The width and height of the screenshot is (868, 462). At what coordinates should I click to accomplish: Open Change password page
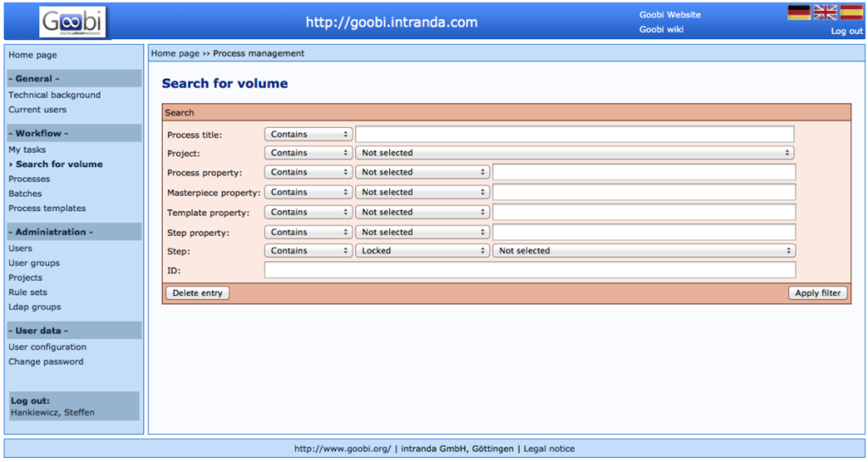pos(46,362)
